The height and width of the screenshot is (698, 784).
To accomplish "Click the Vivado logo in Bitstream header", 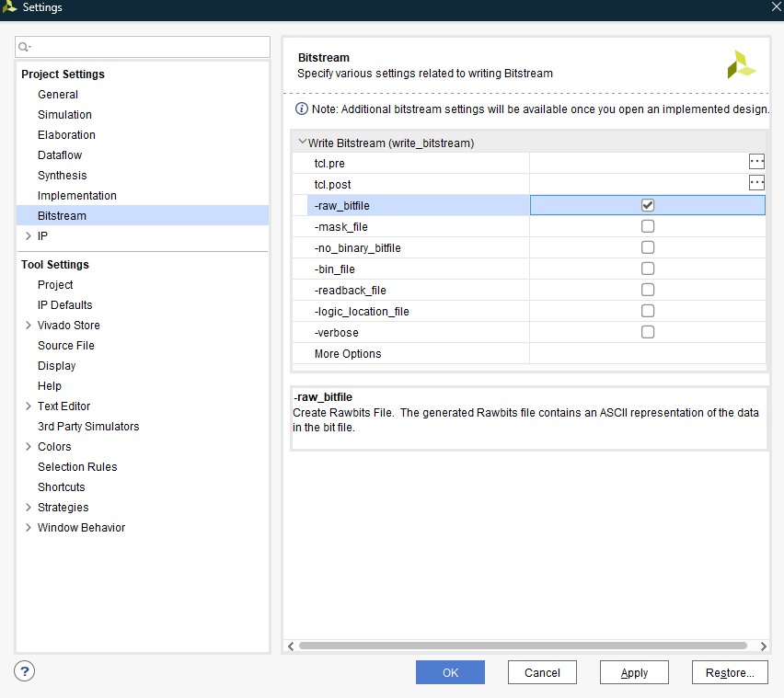I will (x=741, y=65).
